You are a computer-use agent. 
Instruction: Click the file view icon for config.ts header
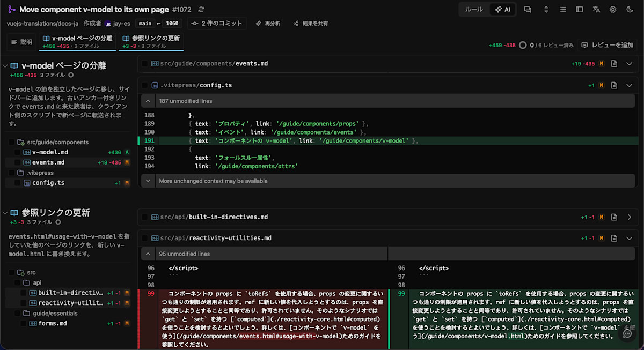614,85
